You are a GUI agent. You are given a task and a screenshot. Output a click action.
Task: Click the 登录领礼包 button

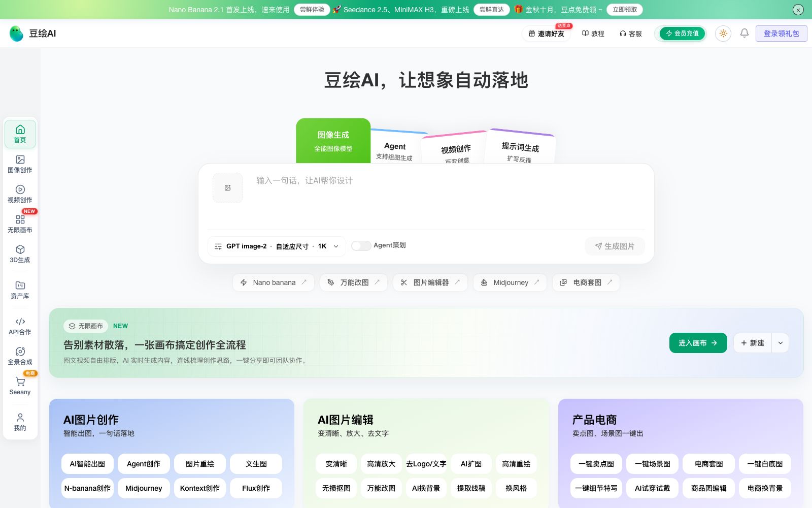tap(782, 34)
